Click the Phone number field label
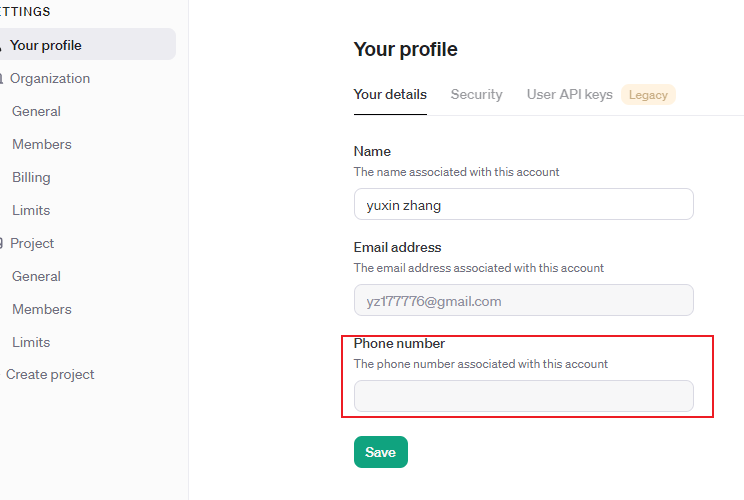 click(x=399, y=343)
